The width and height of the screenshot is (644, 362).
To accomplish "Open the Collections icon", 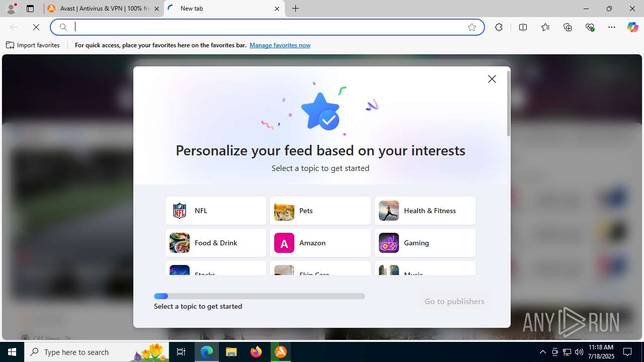I will pos(568,27).
